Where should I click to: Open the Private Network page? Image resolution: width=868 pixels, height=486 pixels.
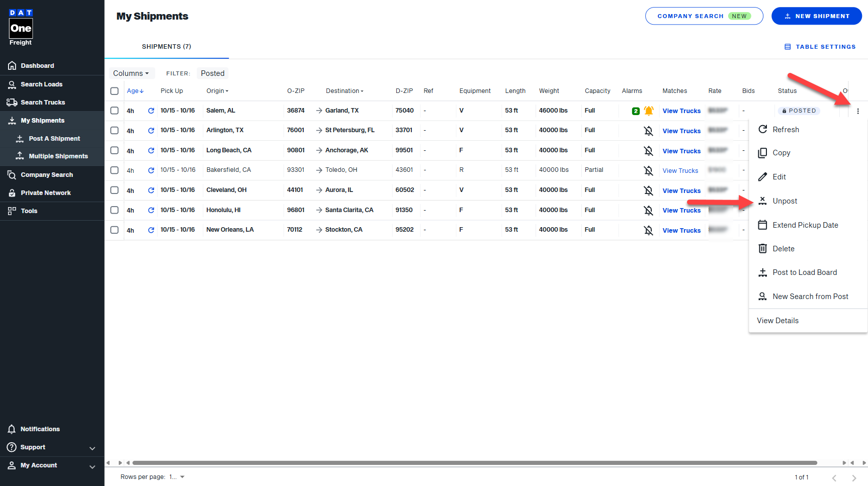click(x=45, y=193)
